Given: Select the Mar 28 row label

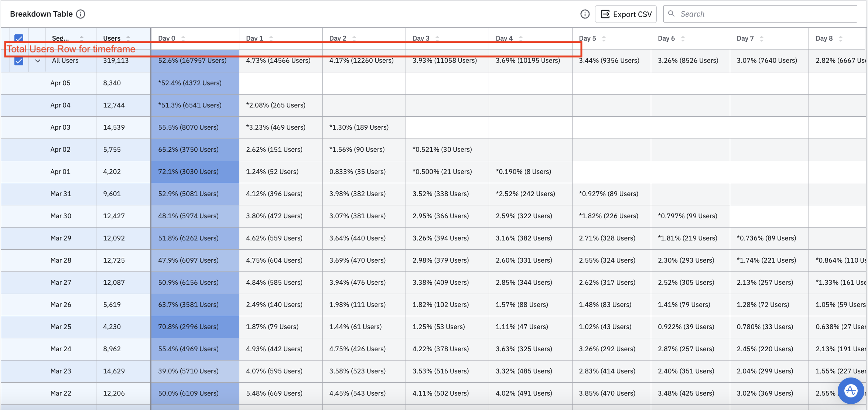Looking at the screenshot, I should tap(61, 260).
